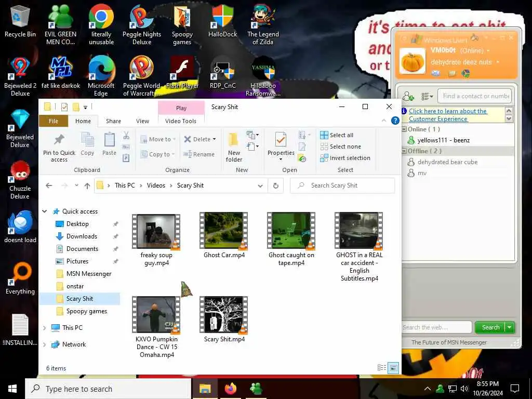Switch to large icons view button
The height and width of the screenshot is (399, 532).
pyautogui.click(x=393, y=368)
